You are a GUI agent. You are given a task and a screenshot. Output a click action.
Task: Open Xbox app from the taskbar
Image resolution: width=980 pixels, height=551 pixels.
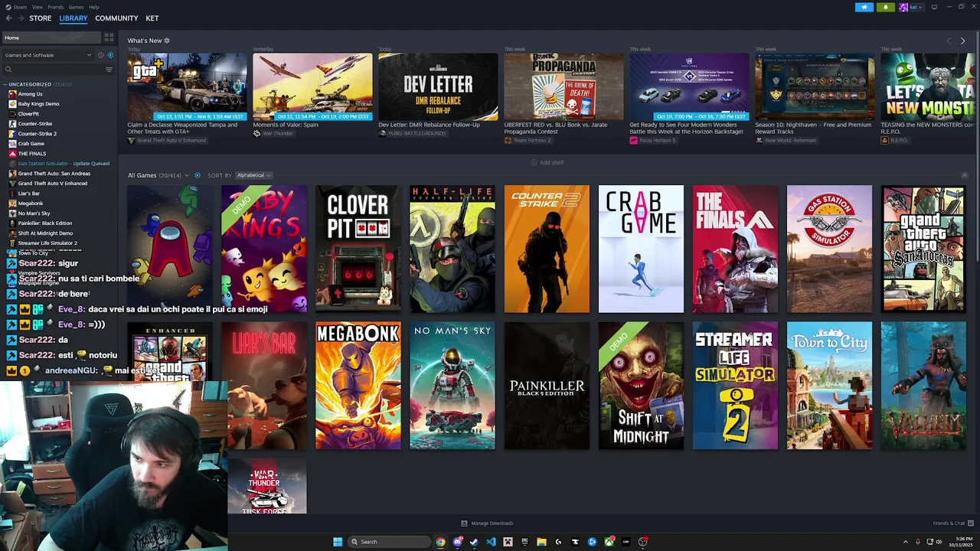pyautogui.click(x=609, y=542)
